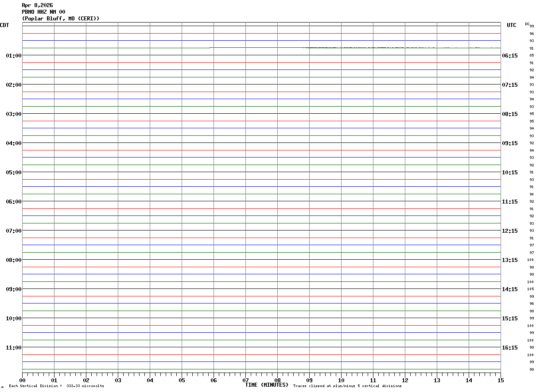Click the DC value 90
Screen dimensions: 536x392
tap(531, 194)
